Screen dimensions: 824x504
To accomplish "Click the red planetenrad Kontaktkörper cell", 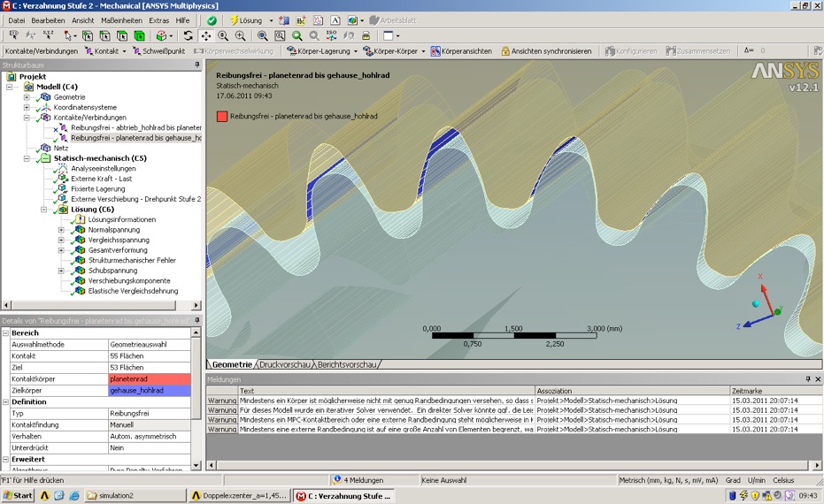I will point(150,379).
